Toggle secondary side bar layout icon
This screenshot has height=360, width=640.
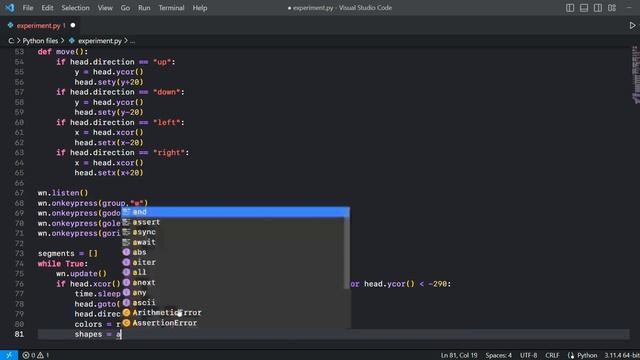(x=598, y=8)
